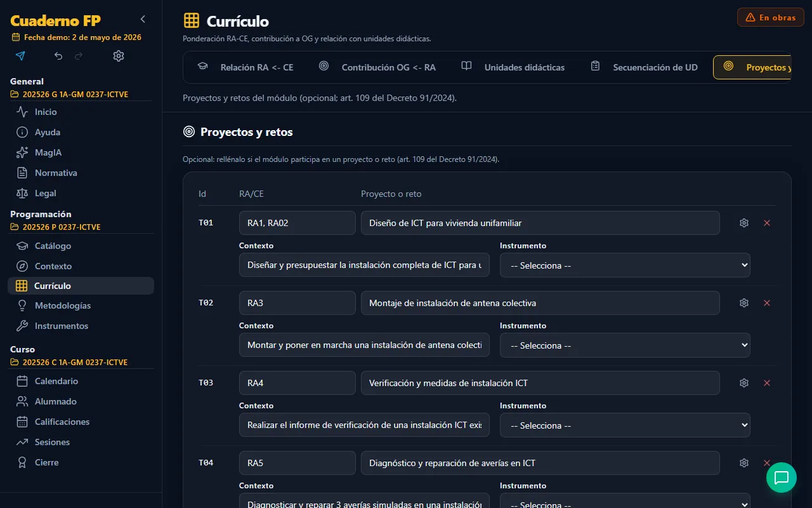Open Instrumentos section
This screenshot has height=508, width=812.
[81, 326]
